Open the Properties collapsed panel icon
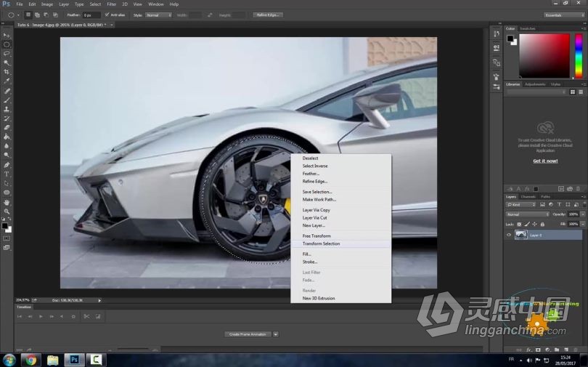588x367 pixels. 497,48
